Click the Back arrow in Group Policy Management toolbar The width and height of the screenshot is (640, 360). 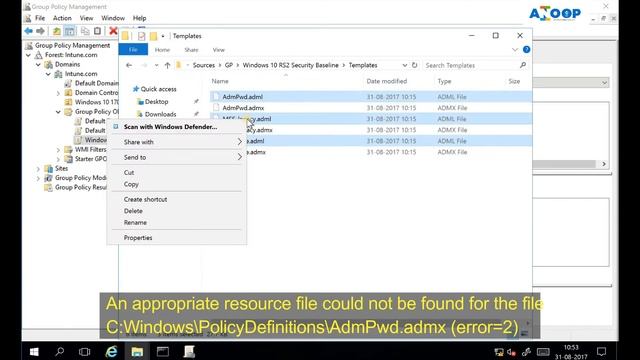click(29, 31)
